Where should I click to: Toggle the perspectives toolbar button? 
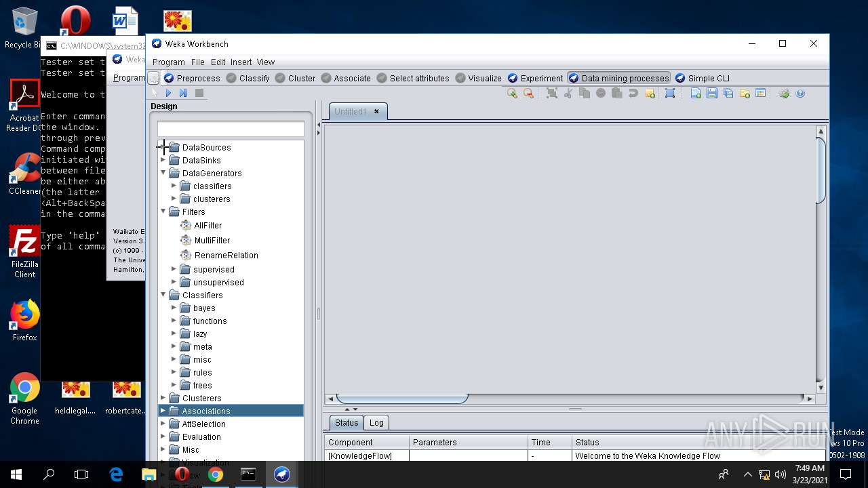coord(154,78)
